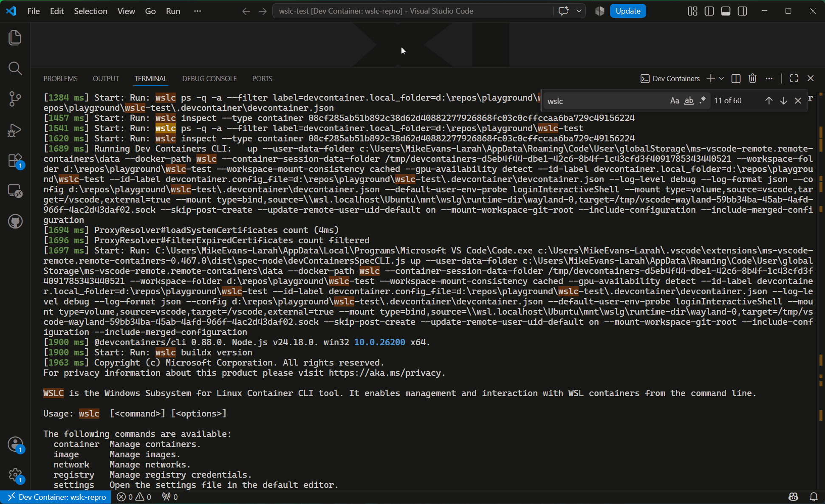Switch to the OUTPUT tab
This screenshot has height=504, width=825.
pos(106,79)
